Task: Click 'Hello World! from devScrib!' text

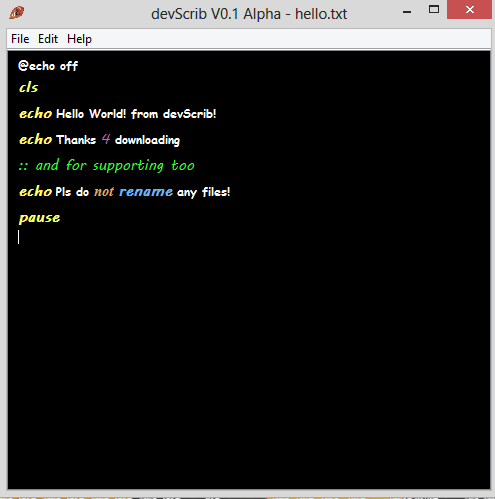Action: tap(136, 114)
